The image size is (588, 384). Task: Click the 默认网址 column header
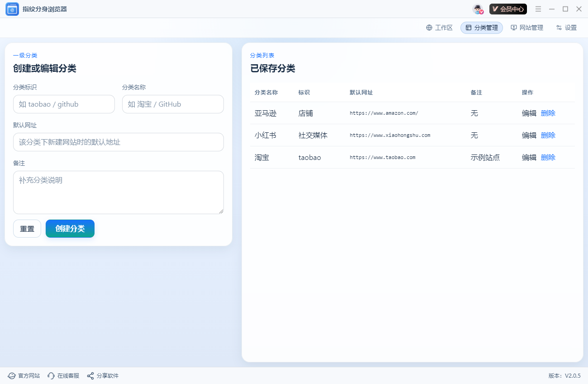point(361,92)
